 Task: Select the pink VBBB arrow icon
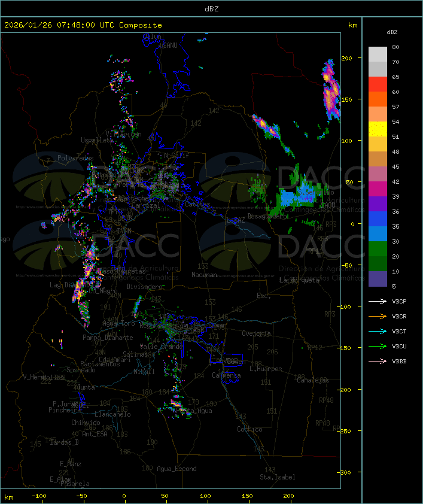378,362
